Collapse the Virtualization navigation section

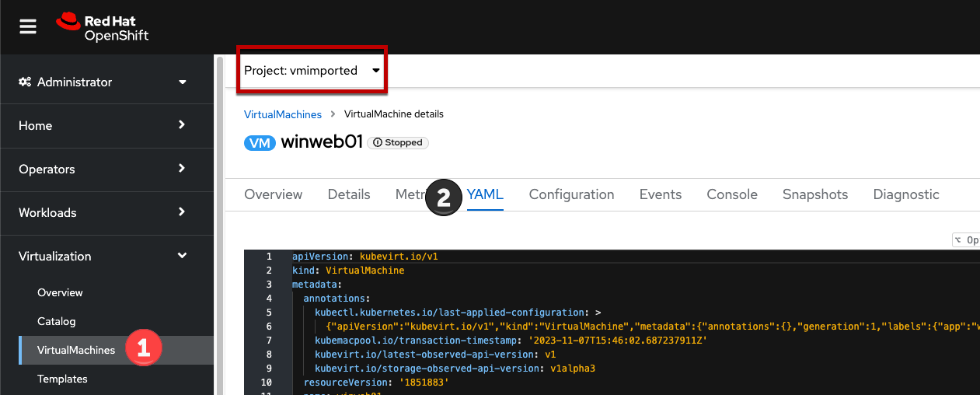coord(106,256)
